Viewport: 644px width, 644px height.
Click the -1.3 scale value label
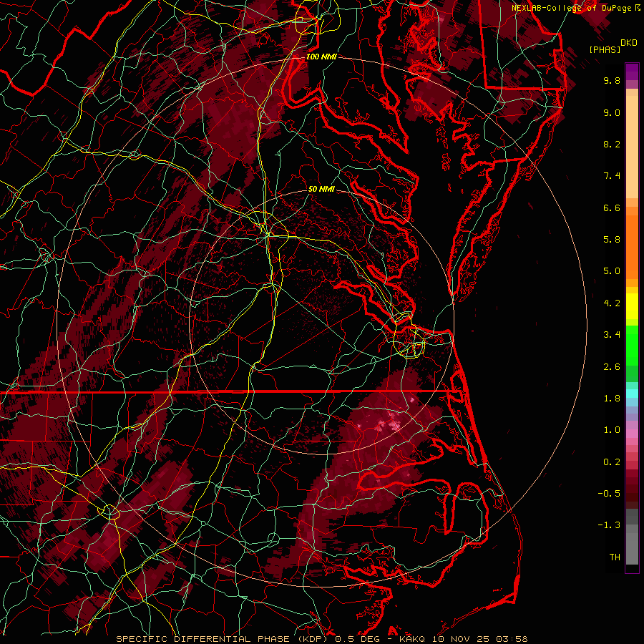point(609,525)
